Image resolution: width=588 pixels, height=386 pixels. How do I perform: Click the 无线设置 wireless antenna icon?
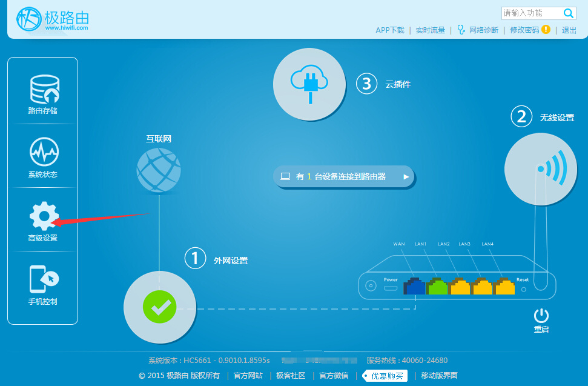pyautogui.click(x=540, y=169)
